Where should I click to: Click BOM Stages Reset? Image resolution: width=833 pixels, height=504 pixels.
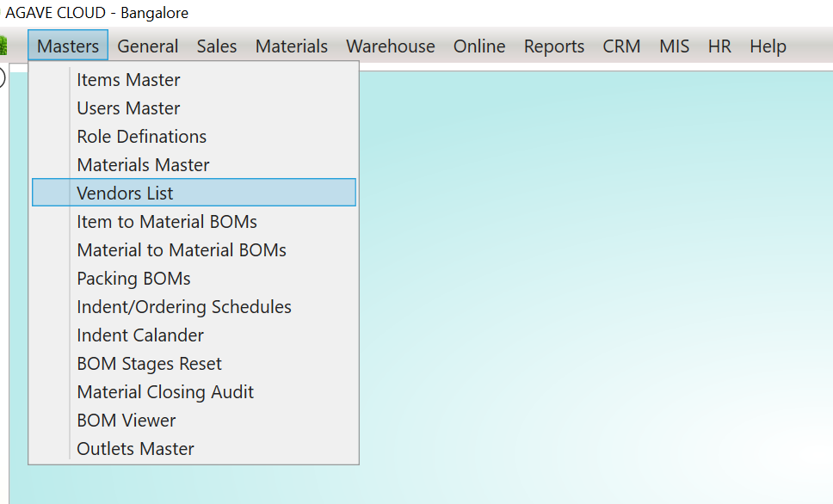coord(149,364)
